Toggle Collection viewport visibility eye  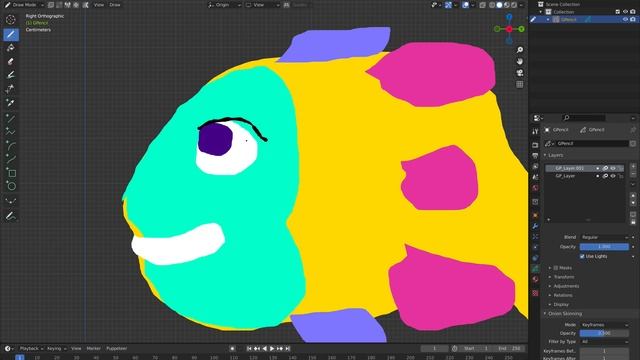(625, 12)
